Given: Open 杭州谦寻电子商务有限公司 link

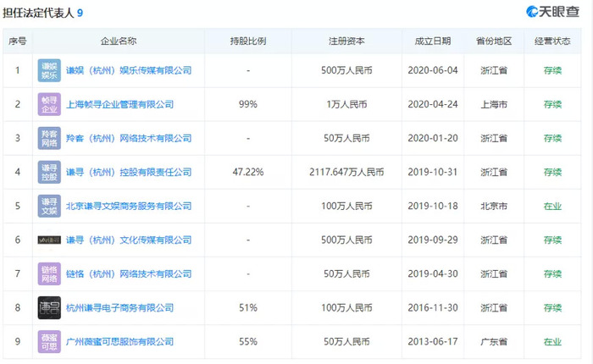Looking at the screenshot, I should [x=120, y=307].
